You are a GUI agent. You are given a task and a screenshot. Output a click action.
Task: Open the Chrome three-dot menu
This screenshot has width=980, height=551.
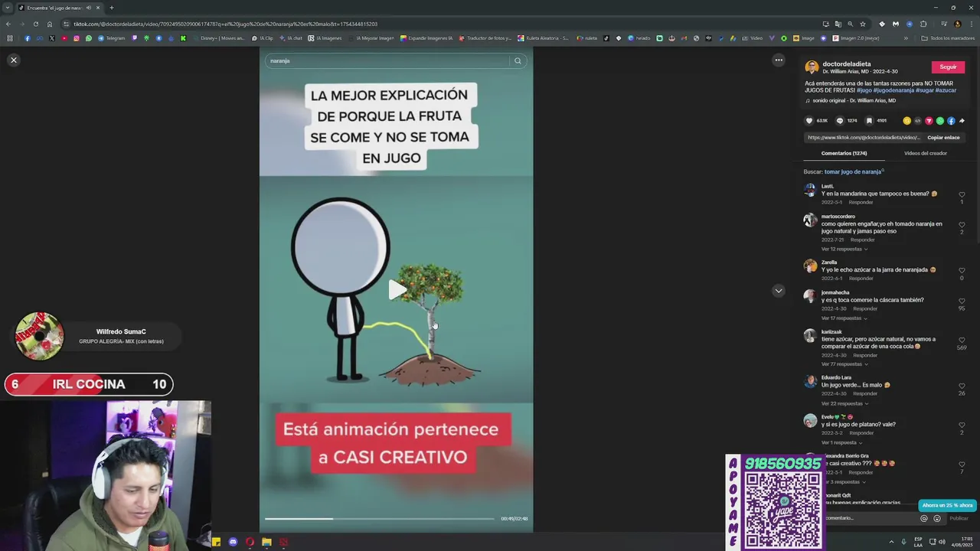click(972, 24)
